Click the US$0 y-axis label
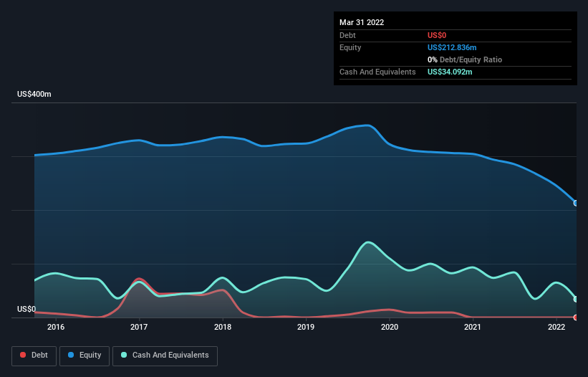This screenshot has width=588, height=377. (x=26, y=309)
